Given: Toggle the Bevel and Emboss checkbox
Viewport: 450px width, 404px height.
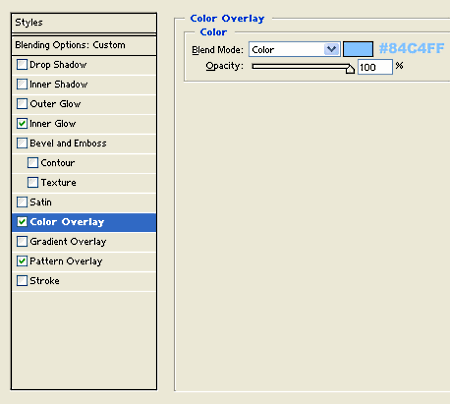Looking at the screenshot, I should (x=22, y=143).
